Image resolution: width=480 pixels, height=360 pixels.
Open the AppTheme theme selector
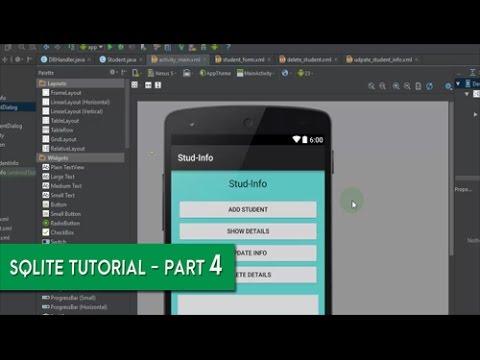215,73
